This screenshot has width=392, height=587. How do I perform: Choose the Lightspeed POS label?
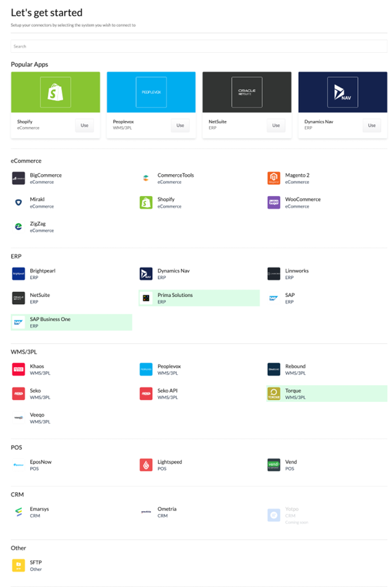[170, 462]
